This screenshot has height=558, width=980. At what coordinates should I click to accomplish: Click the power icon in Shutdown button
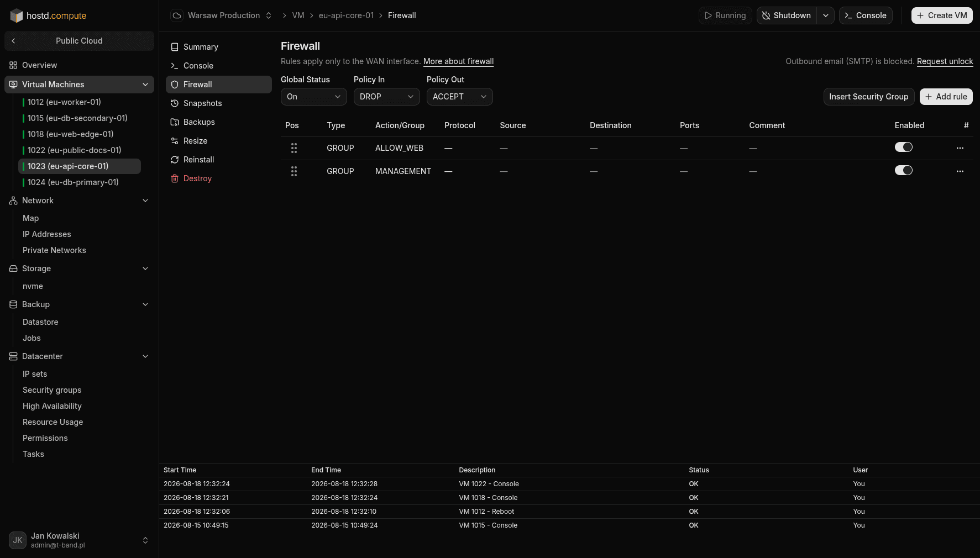click(766, 15)
